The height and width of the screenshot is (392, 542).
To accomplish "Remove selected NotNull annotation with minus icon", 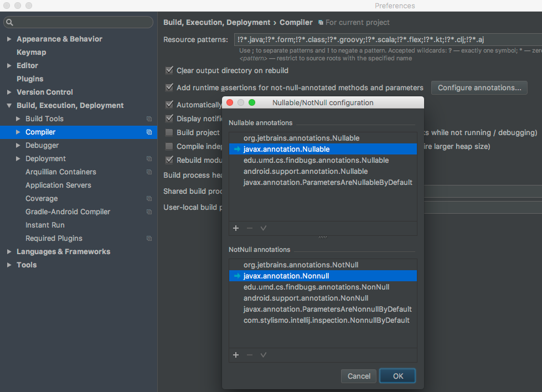I will point(250,355).
